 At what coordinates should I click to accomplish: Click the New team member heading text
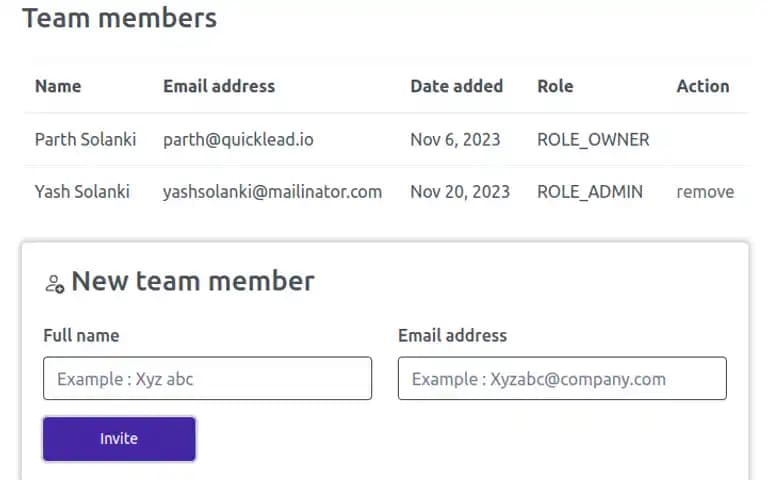pyautogui.click(x=193, y=281)
